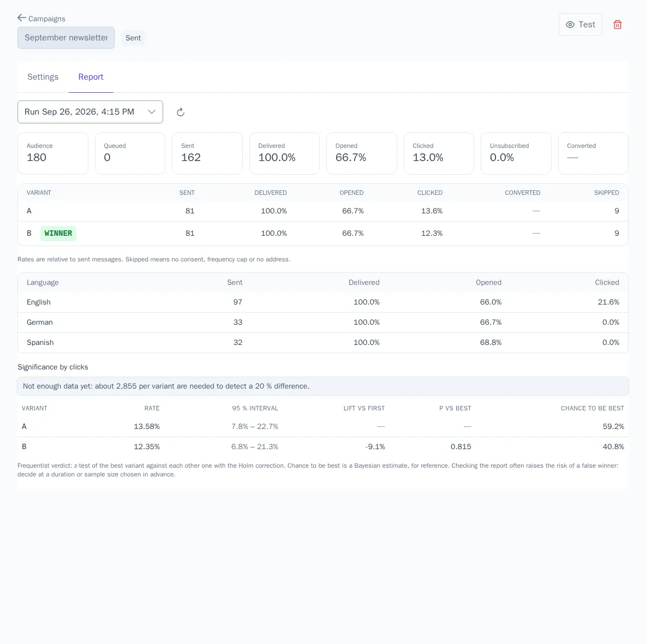Click the lift value -9.1%

click(375, 446)
